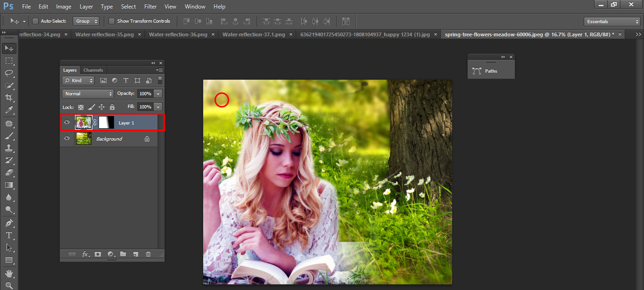Switch to the Channels tab

tap(93, 70)
